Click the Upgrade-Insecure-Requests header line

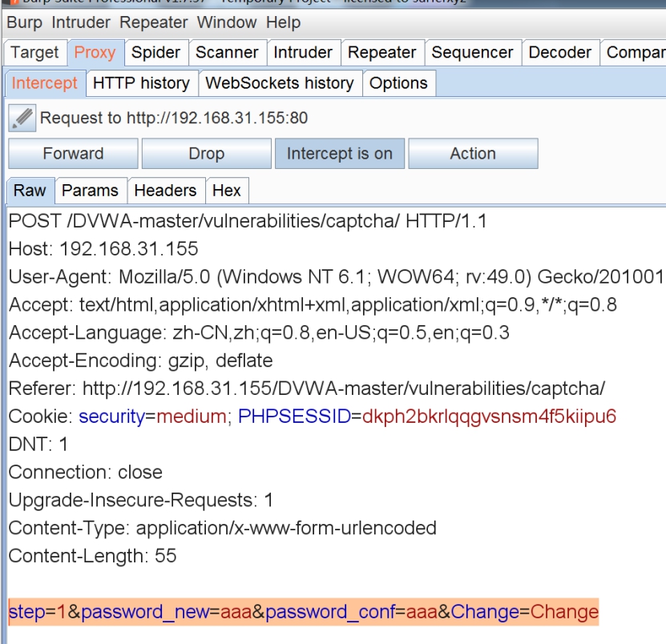[140, 500]
